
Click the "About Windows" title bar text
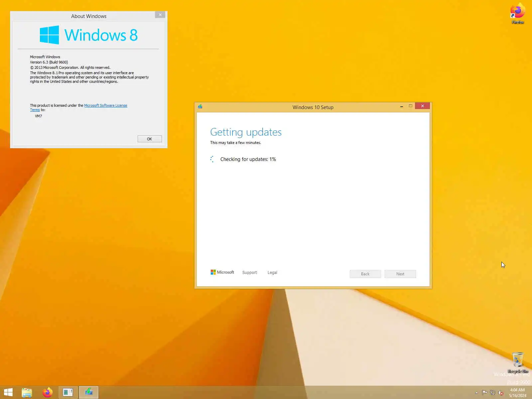(89, 16)
